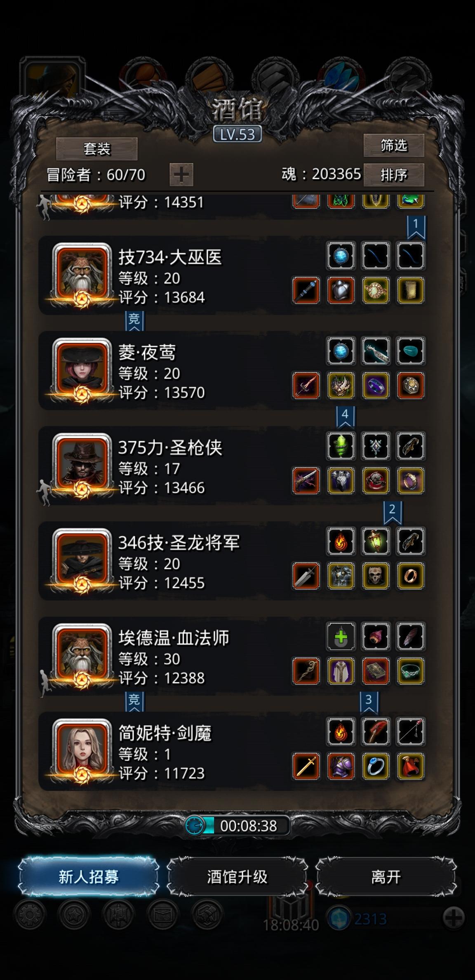
Task: Open the 排序 sort options
Action: point(394,175)
